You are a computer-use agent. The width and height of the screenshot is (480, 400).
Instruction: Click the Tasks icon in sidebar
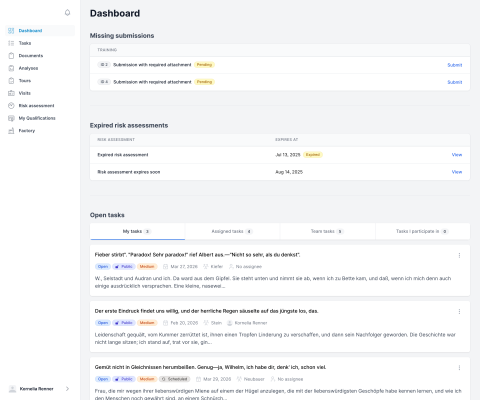(x=11, y=43)
